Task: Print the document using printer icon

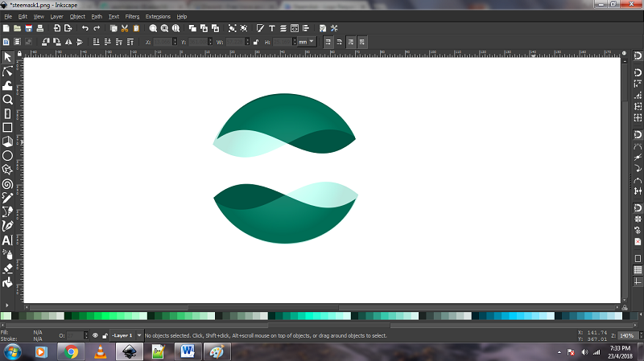Action: 39,28
